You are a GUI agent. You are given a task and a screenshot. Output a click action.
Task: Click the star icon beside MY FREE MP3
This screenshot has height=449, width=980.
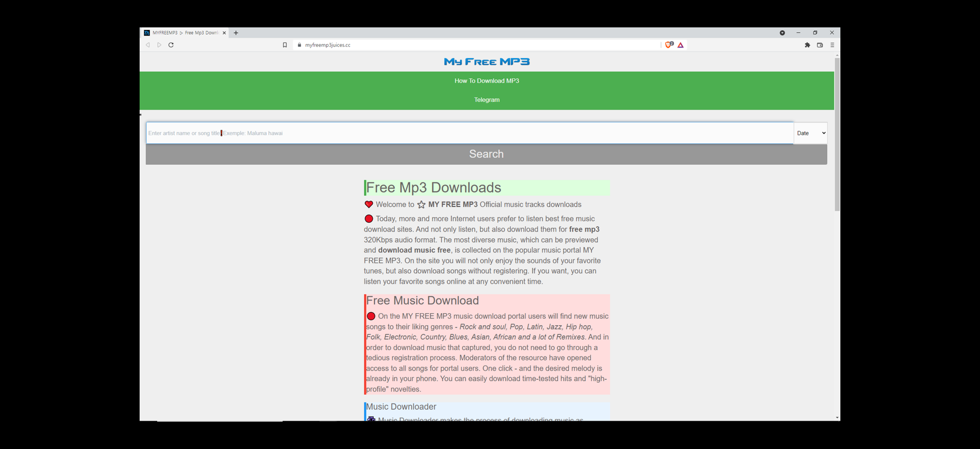pos(421,204)
